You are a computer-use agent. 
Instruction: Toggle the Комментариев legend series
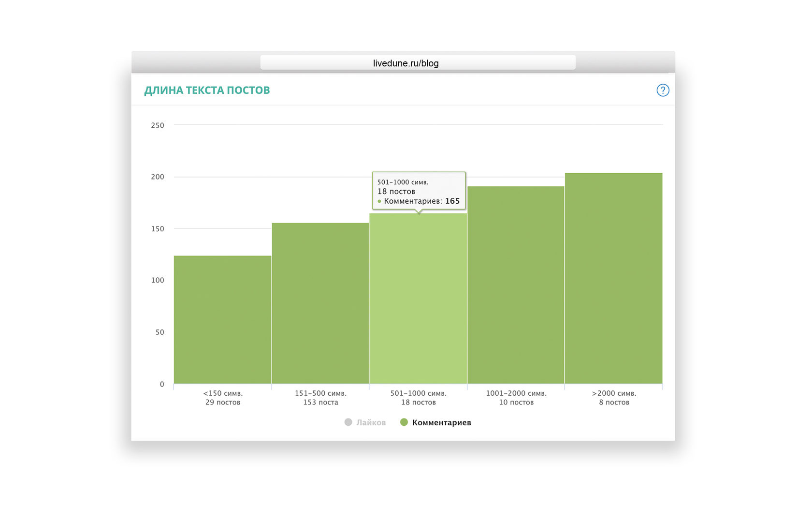pyautogui.click(x=435, y=422)
